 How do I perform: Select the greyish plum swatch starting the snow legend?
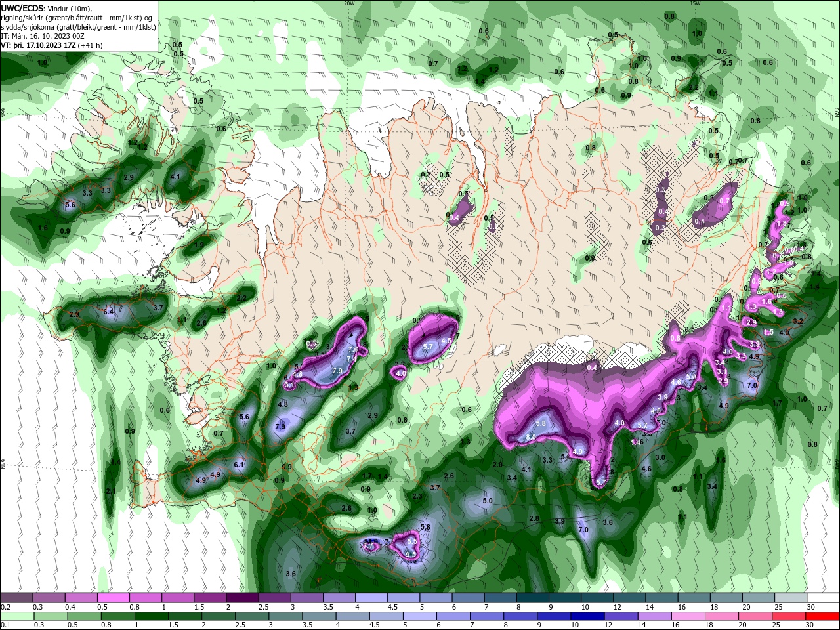[x=16, y=598]
